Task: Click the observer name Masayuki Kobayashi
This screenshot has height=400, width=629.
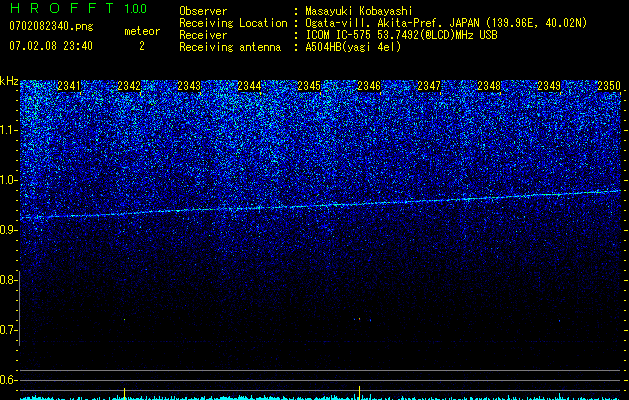Action: point(359,11)
